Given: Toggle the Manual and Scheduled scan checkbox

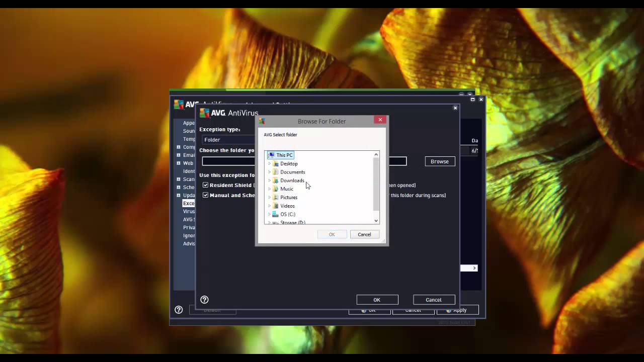Looking at the screenshot, I should [x=205, y=195].
